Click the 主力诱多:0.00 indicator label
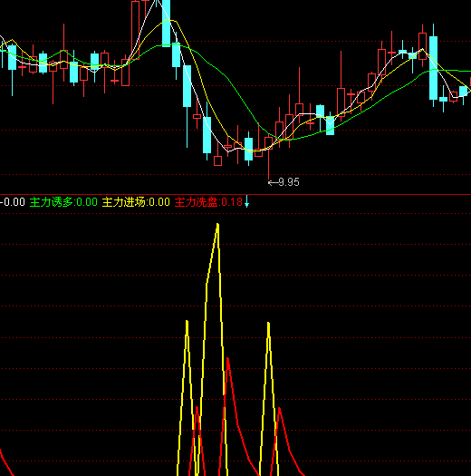The height and width of the screenshot is (476, 471). [x=63, y=202]
